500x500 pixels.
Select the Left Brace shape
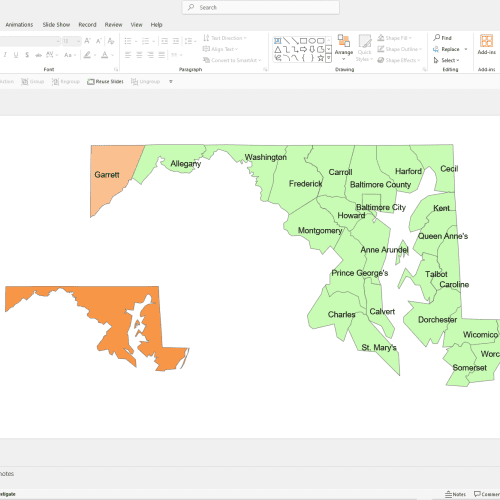click(303, 58)
